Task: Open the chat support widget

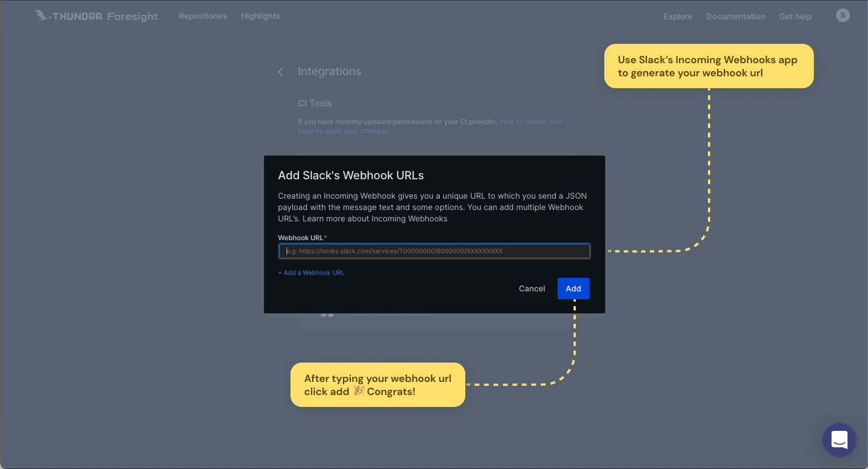Action: click(840, 440)
